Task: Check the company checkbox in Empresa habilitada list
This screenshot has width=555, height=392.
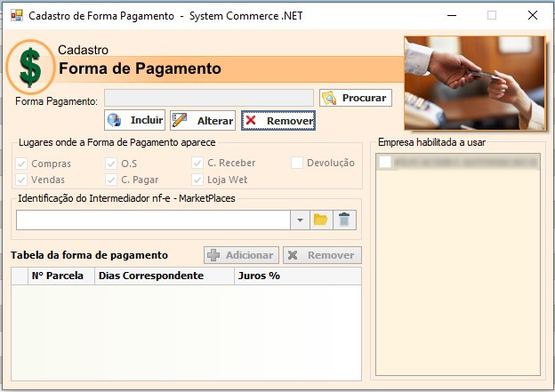Action: (x=385, y=162)
